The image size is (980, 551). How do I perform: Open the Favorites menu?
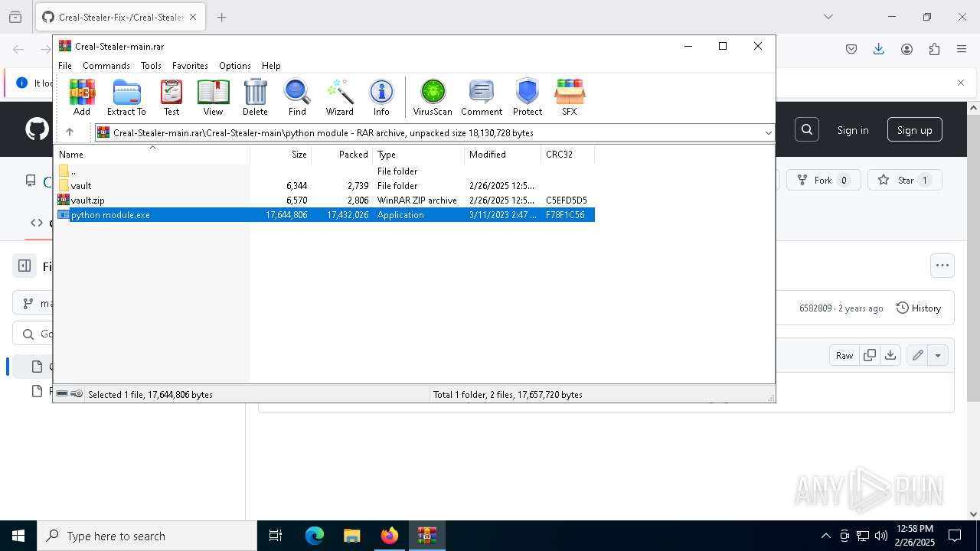tap(190, 66)
